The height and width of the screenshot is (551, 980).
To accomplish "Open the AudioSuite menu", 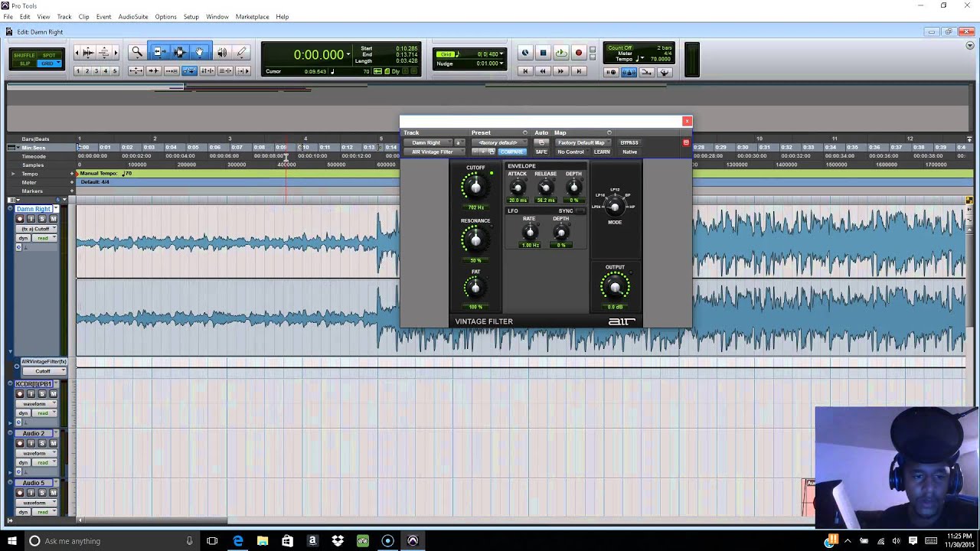I will coord(132,17).
